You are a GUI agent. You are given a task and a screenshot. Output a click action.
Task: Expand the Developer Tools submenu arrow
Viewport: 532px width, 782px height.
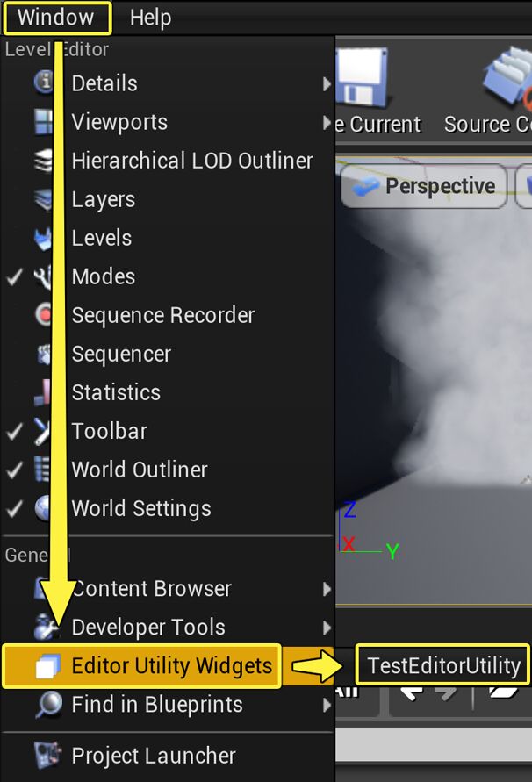327,628
